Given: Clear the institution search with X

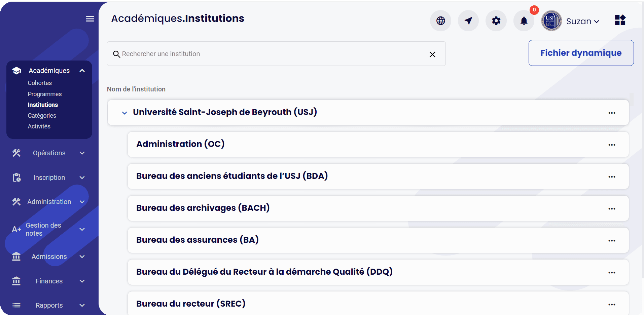Looking at the screenshot, I should 432,54.
